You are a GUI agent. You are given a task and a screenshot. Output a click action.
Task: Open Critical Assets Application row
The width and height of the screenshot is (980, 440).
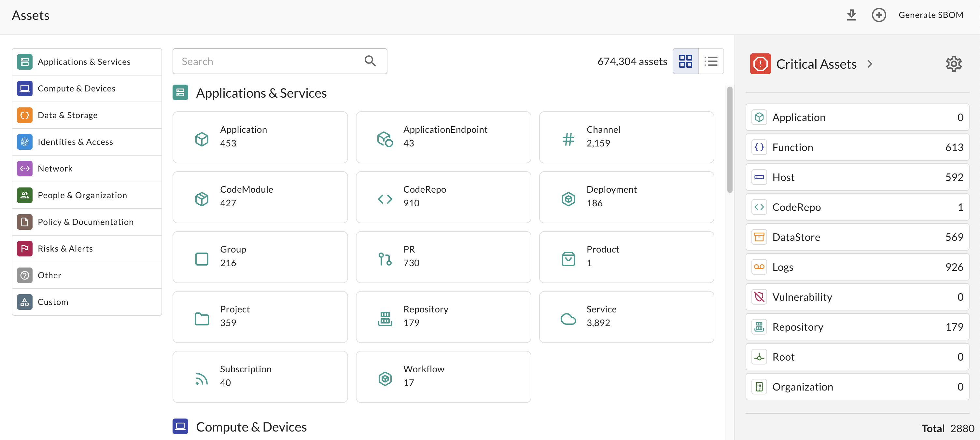[857, 117]
